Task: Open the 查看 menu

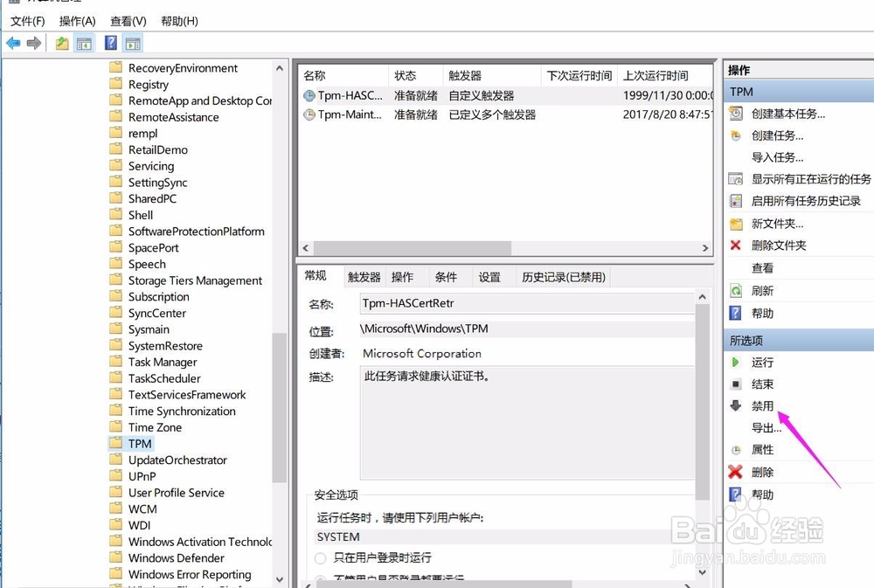Action: tap(127, 20)
